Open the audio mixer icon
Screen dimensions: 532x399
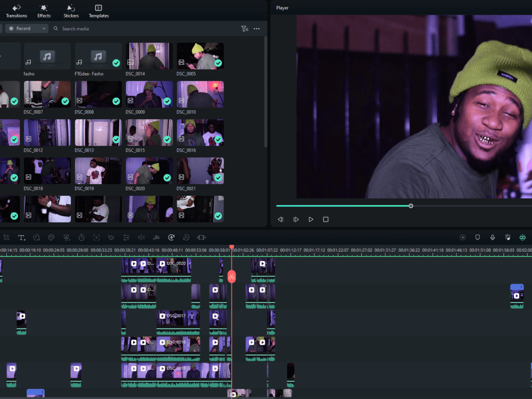508,237
